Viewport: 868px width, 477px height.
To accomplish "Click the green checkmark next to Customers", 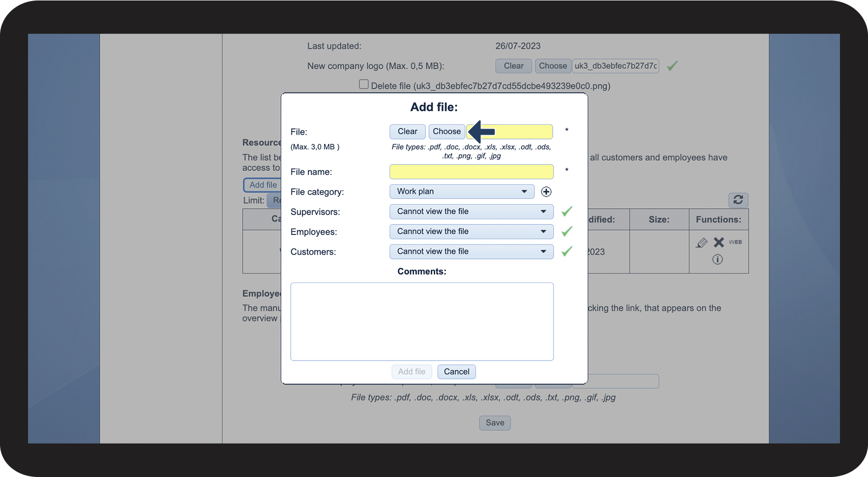I will click(x=567, y=252).
